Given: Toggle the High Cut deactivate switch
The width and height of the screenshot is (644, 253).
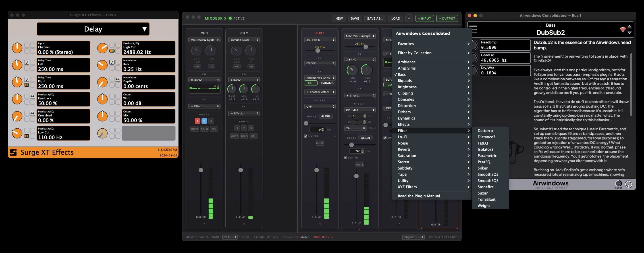Looking at the screenshot, I should 112,51.
